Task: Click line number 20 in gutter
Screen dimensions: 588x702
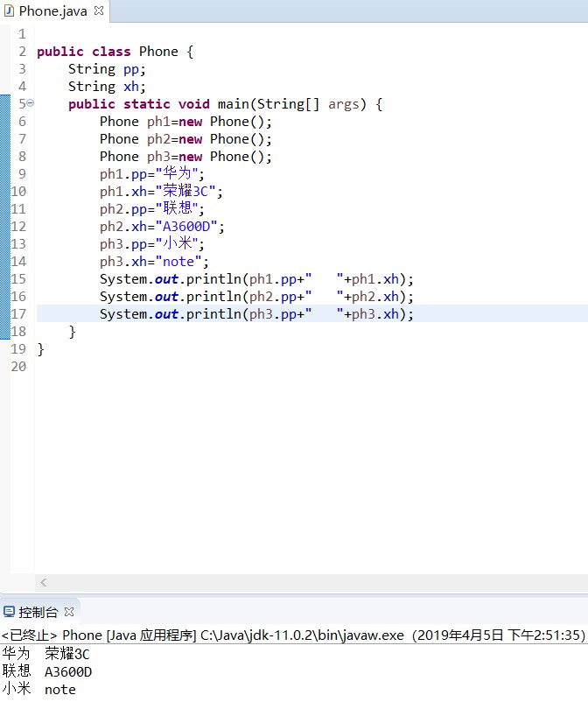Action: click(18, 366)
